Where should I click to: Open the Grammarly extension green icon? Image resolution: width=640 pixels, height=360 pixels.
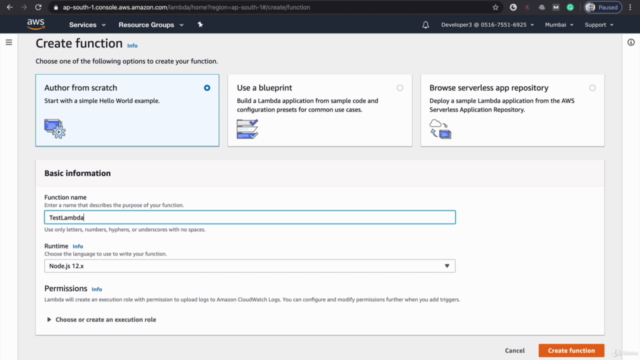(570, 7)
